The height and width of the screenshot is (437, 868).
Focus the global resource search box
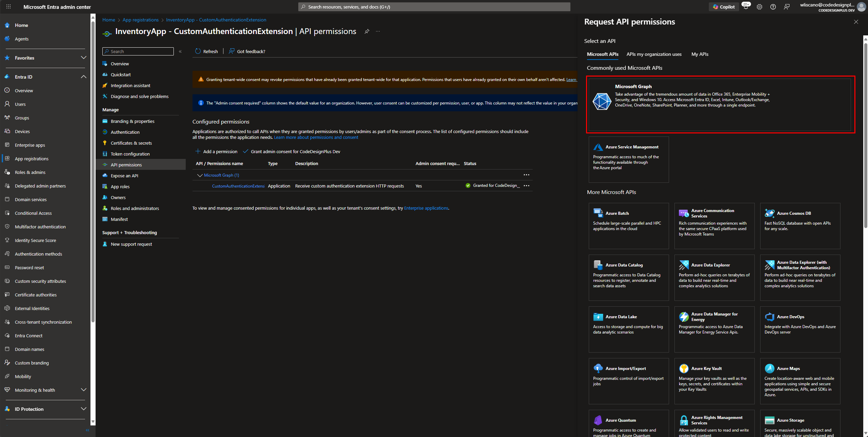tap(434, 7)
